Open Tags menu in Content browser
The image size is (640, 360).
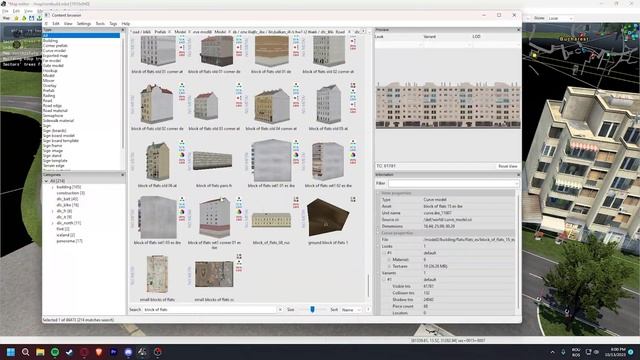pyautogui.click(x=113, y=24)
